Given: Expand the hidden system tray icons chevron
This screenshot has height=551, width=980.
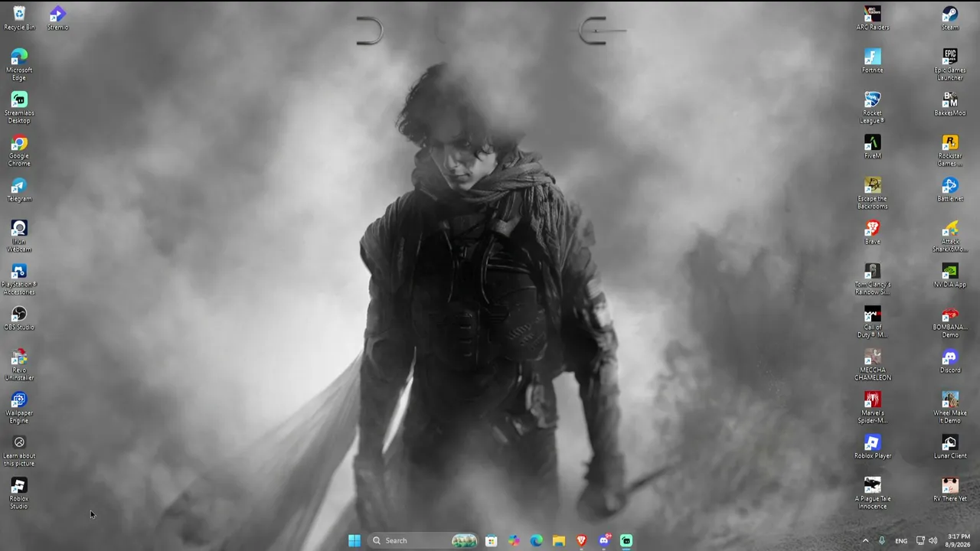Looking at the screenshot, I should pos(866,540).
